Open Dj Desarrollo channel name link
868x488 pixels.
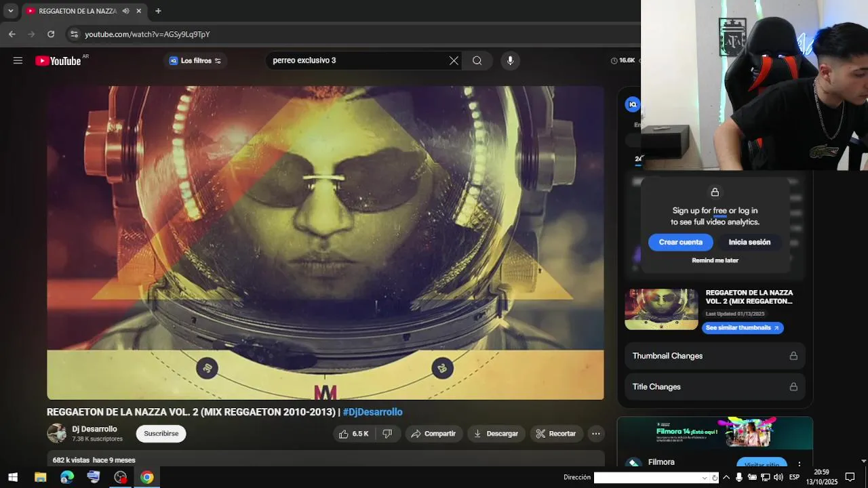click(x=94, y=429)
